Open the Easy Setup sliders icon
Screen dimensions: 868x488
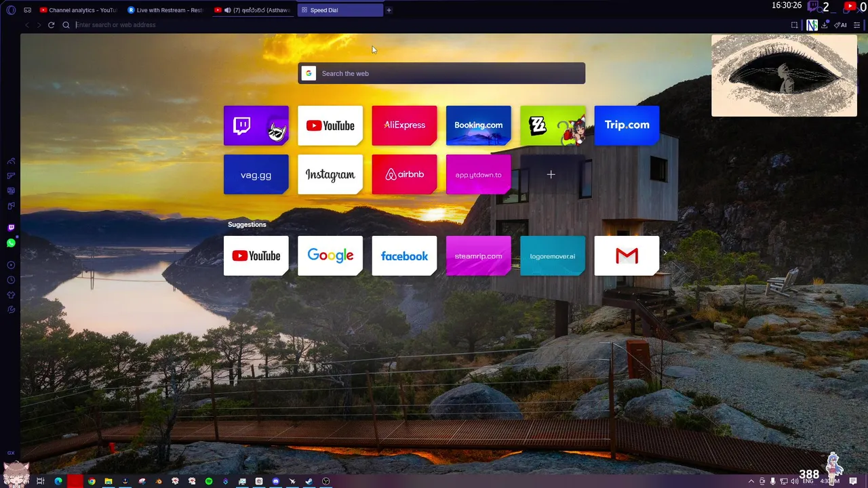857,25
